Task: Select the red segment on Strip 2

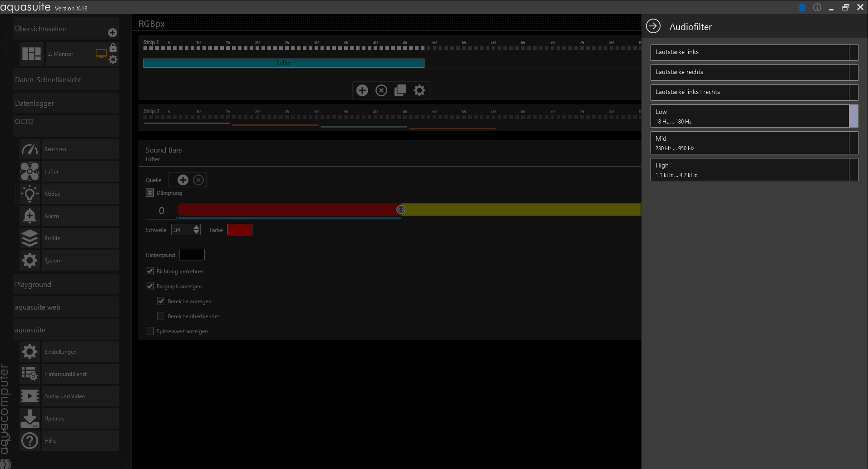Action: click(x=275, y=125)
